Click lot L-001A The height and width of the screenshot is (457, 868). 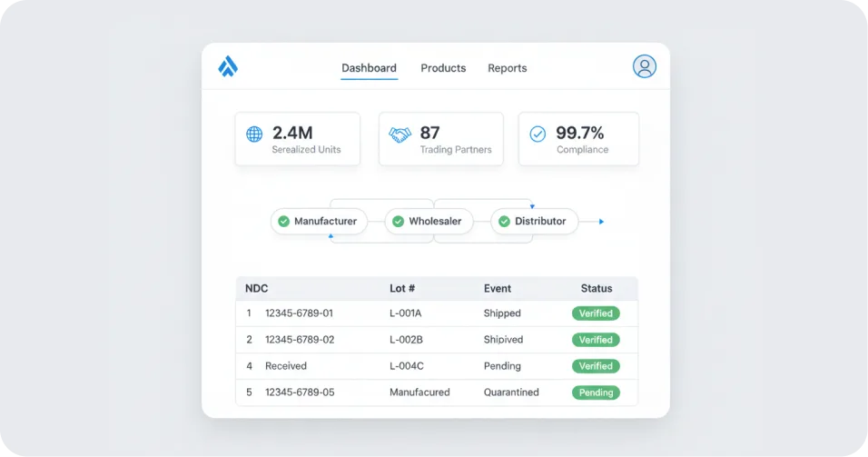pos(405,313)
